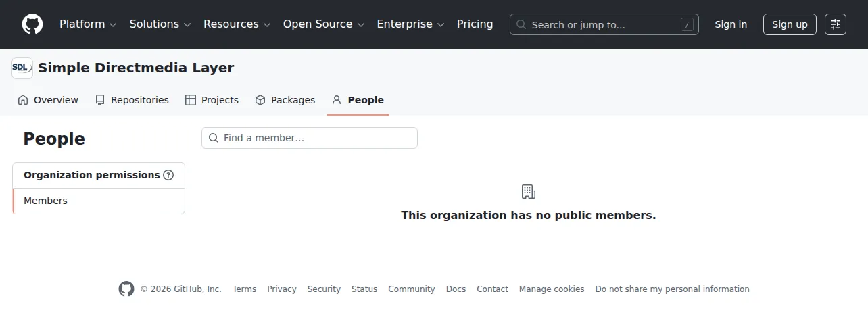Click the © 2026 GitHub, Inc. text

tap(180, 289)
